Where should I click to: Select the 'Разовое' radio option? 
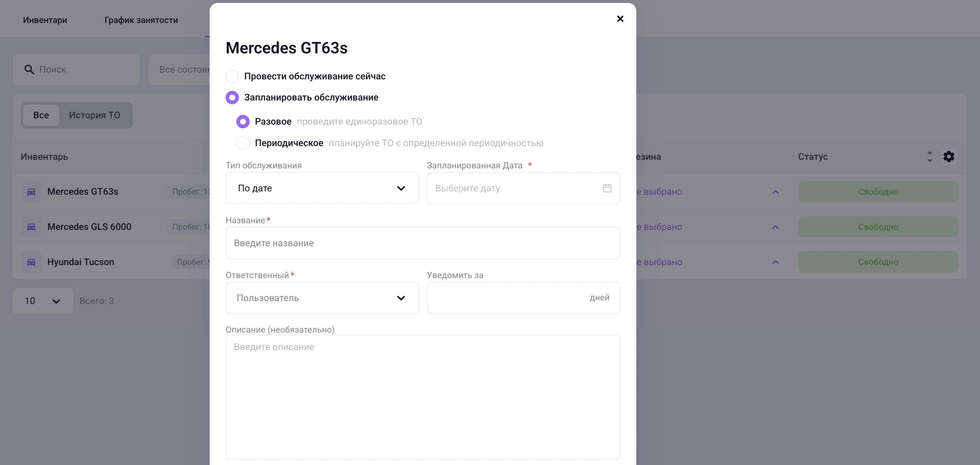click(x=243, y=122)
